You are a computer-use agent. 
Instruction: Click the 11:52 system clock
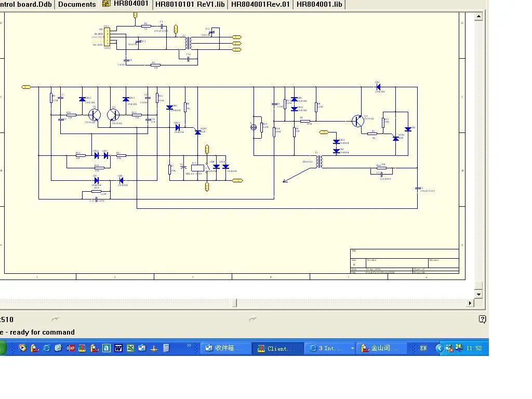pos(474,348)
